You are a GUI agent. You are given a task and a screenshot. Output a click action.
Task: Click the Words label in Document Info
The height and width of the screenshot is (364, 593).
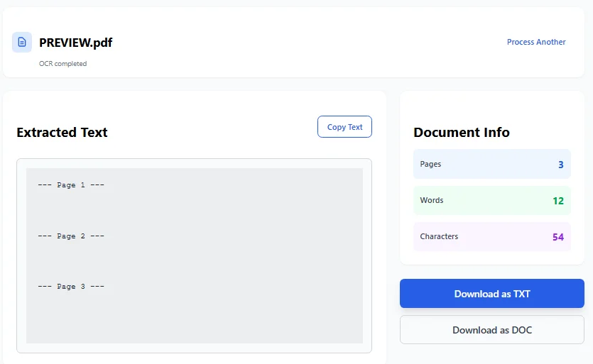tap(432, 200)
